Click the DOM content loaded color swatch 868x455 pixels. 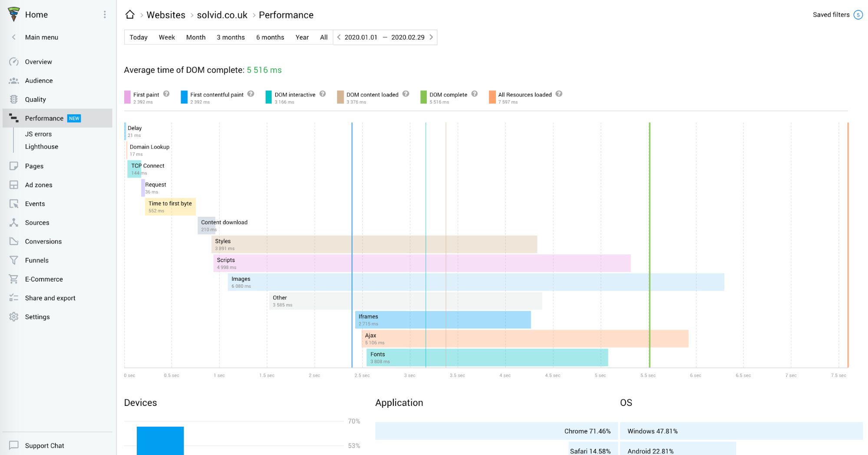click(340, 97)
